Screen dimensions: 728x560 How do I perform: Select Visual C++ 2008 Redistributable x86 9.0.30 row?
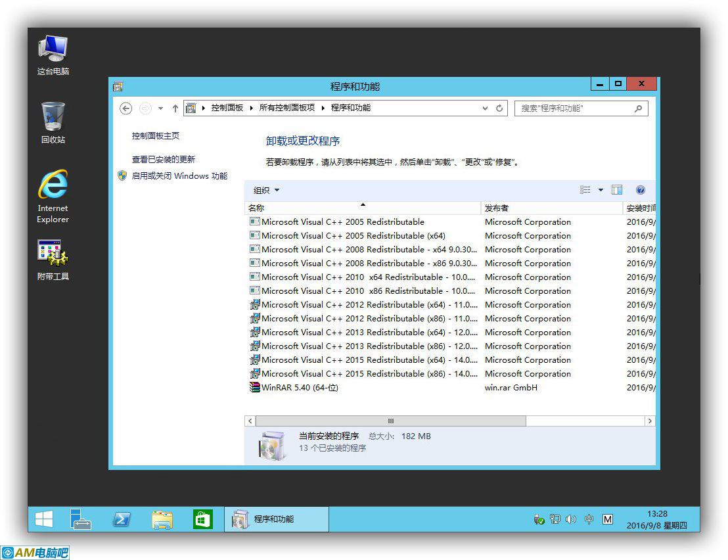[450, 264]
